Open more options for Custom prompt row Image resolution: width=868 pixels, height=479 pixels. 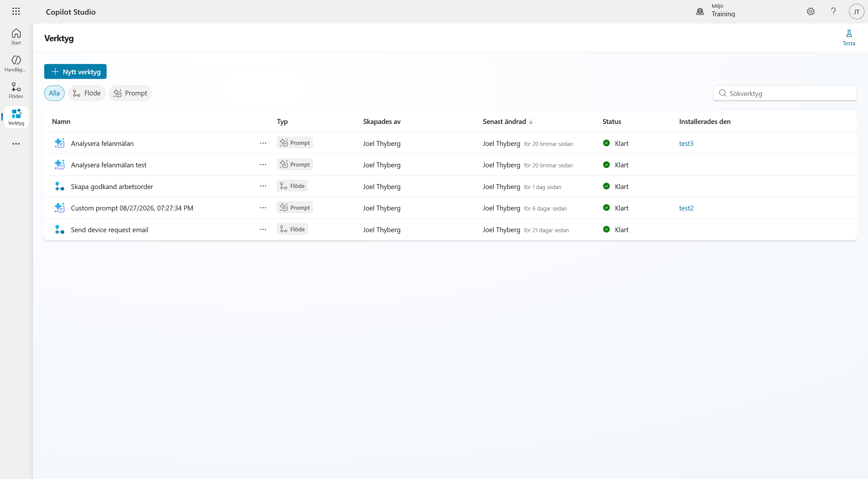click(x=263, y=208)
